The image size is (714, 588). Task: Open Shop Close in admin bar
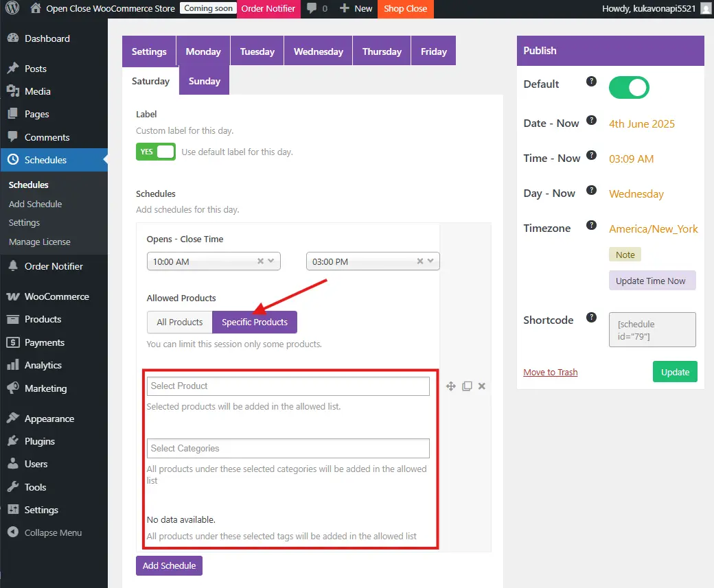pos(405,9)
